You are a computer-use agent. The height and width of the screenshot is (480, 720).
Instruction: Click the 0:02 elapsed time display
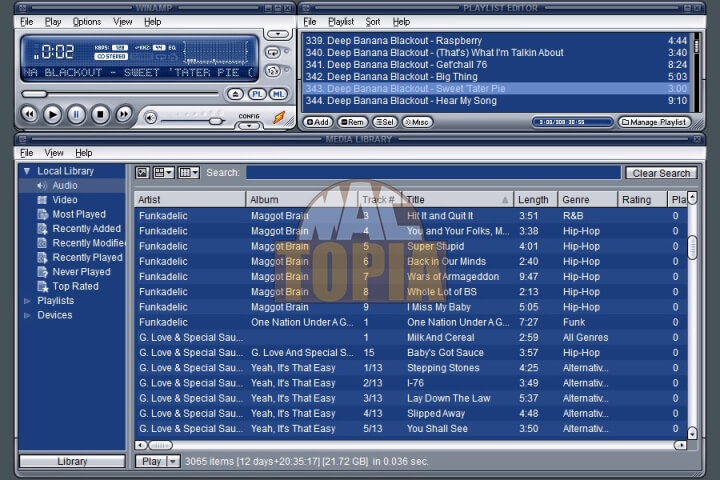pos(57,52)
